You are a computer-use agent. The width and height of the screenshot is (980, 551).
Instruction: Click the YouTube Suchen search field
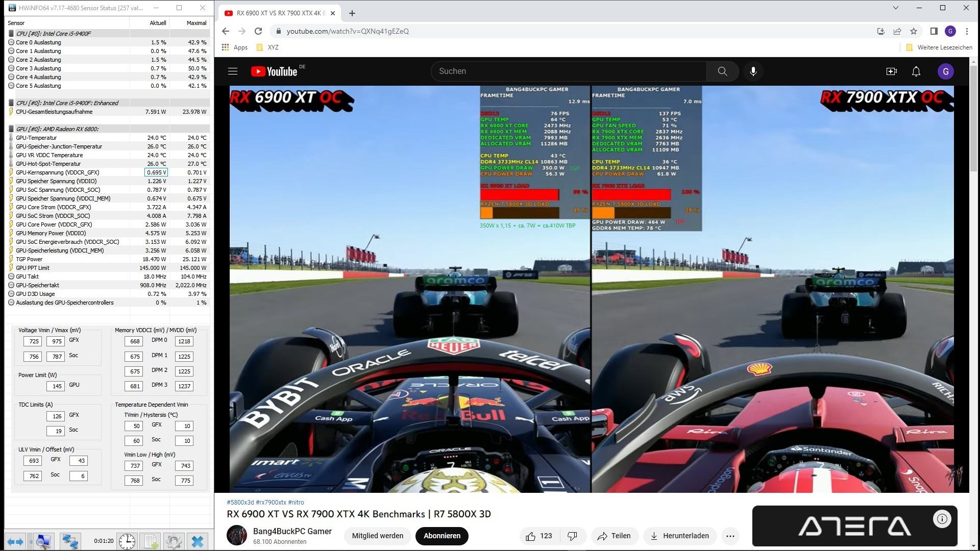coord(569,71)
